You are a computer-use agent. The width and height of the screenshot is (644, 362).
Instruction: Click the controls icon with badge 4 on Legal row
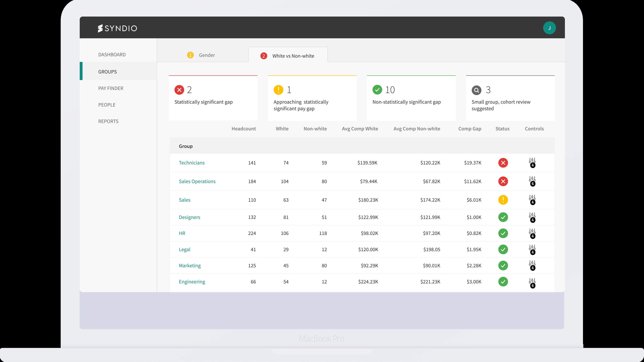[532, 249]
